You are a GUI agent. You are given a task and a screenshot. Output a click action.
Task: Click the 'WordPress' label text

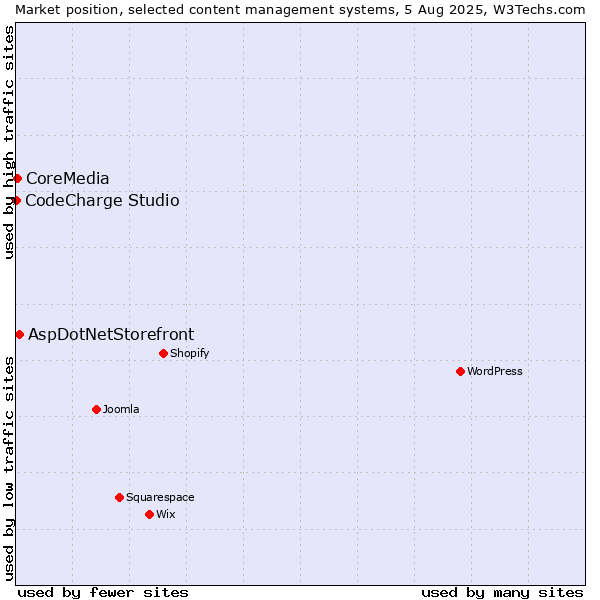[494, 371]
